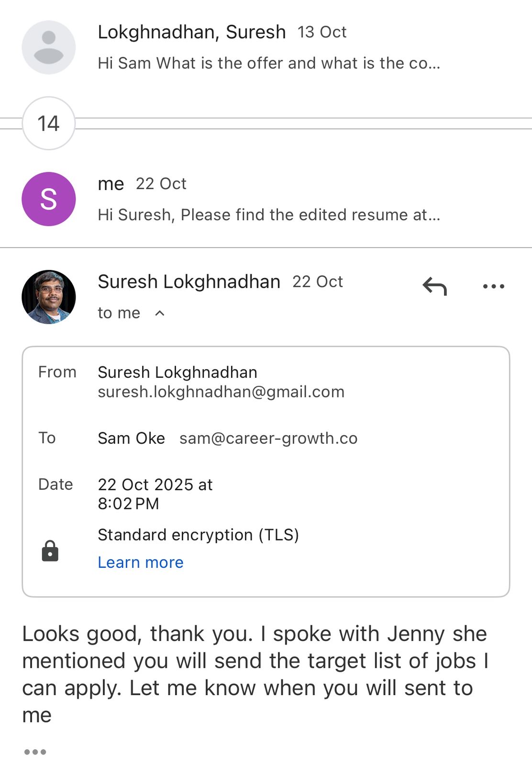
Task: Tap the reply arrow icon
Action: (x=434, y=286)
